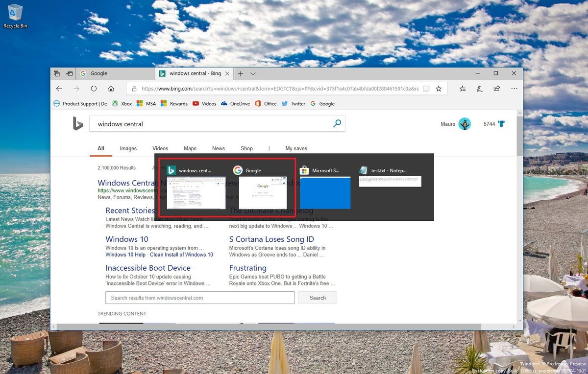
Task: Submit the Bing search with the magnifier
Action: click(337, 124)
